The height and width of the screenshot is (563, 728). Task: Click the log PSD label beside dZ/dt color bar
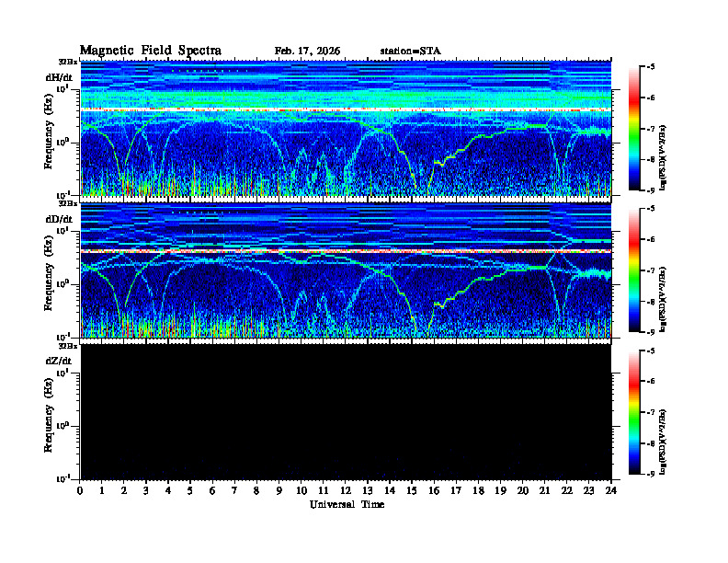pos(664,442)
